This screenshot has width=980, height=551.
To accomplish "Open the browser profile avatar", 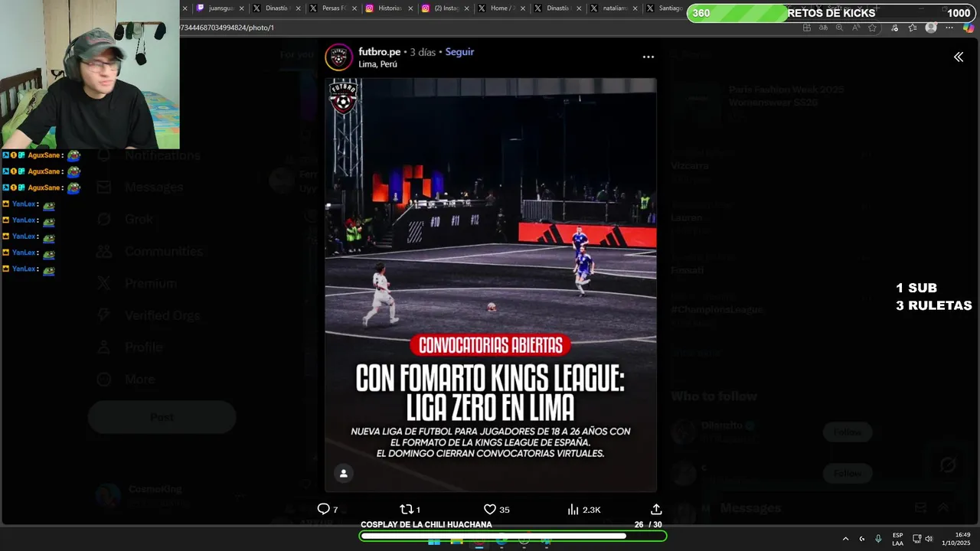I will coord(931,28).
